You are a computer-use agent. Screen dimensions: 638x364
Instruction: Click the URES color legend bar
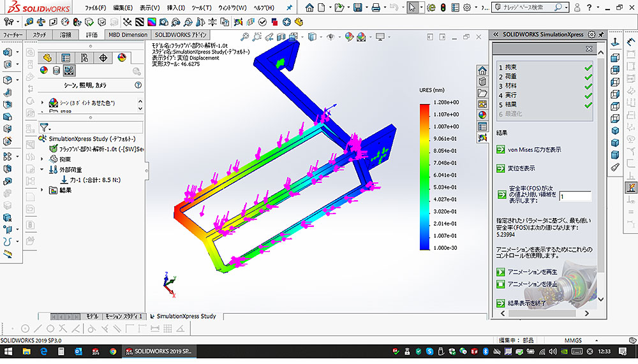point(425,177)
